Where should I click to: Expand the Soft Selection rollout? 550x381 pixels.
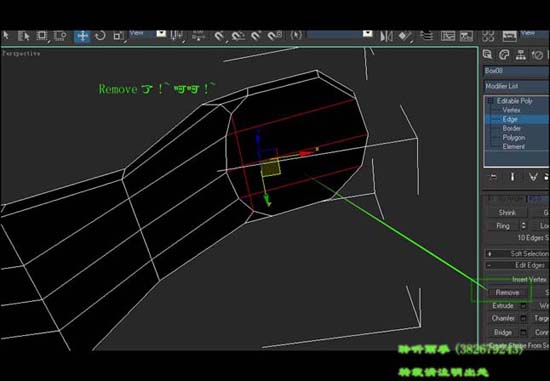516,254
